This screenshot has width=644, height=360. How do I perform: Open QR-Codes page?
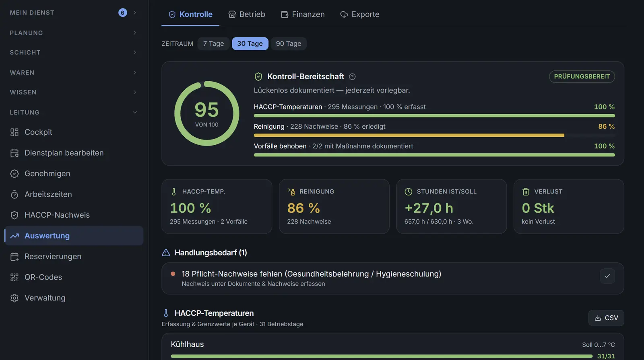[74, 277]
